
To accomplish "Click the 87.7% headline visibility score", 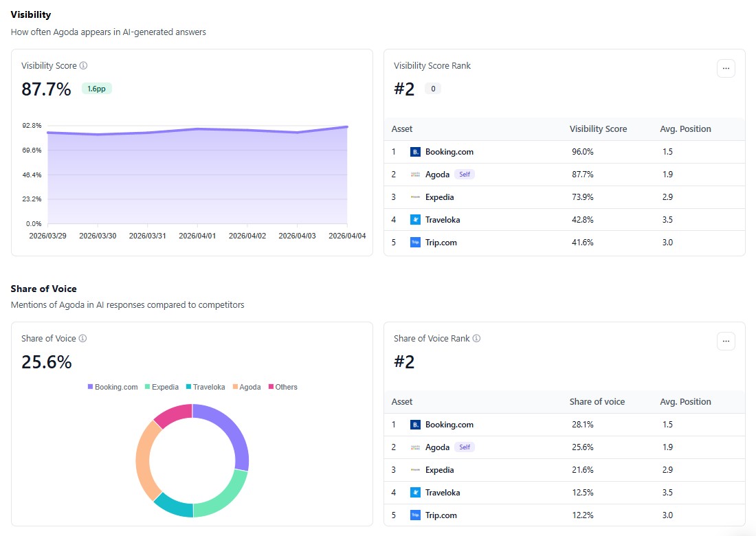I will [x=46, y=89].
